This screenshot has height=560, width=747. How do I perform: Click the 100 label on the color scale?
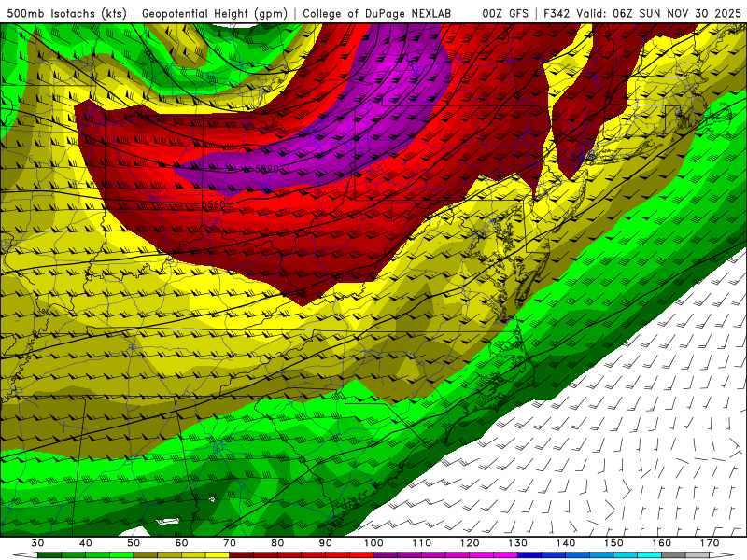point(373,543)
